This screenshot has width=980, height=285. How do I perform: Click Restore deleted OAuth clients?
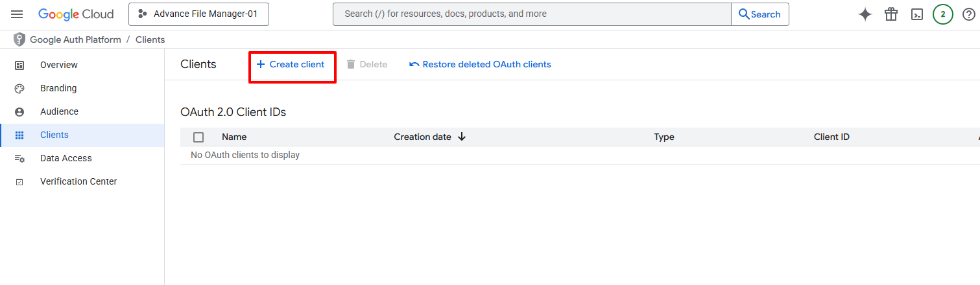coord(480,65)
